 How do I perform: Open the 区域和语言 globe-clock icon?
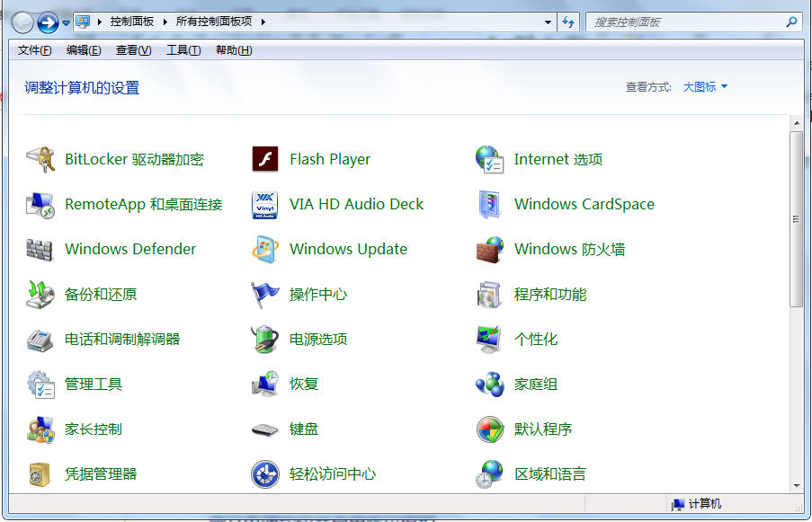[489, 474]
